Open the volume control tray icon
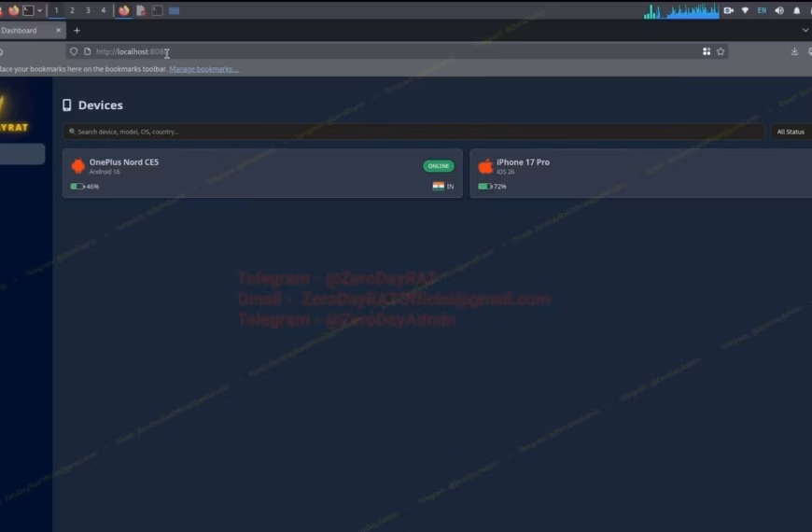Viewport: 812px width, 532px height. (x=779, y=10)
